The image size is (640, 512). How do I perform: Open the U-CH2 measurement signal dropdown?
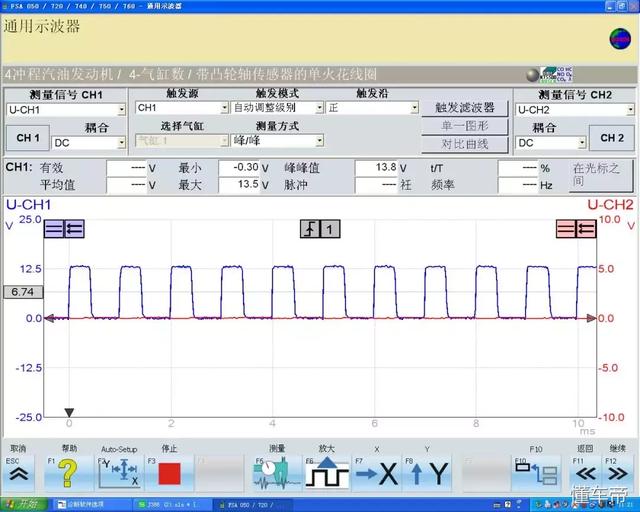click(575, 110)
